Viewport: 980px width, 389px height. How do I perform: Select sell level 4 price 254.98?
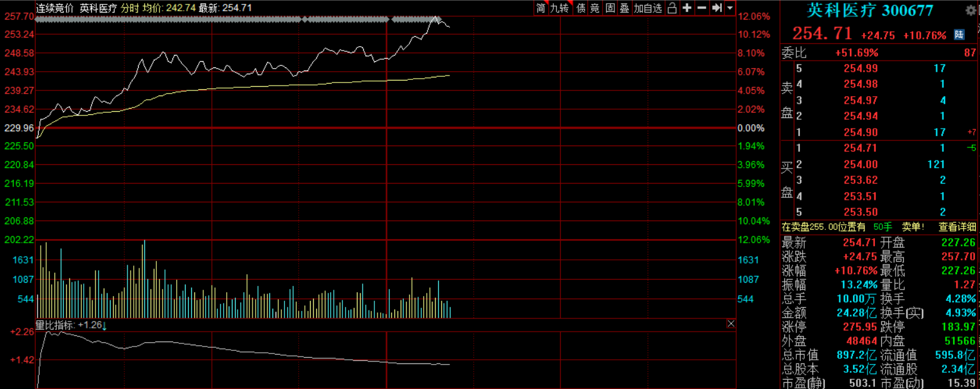[x=859, y=84]
